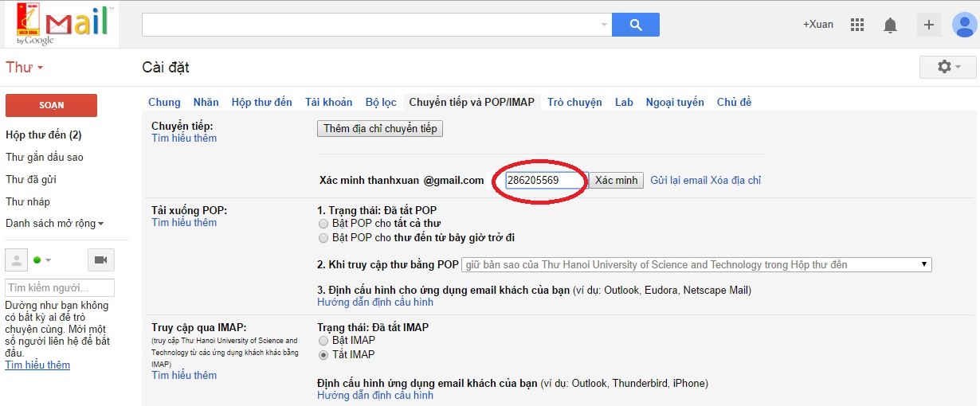The image size is (980, 406).
Task: Click the Xác minh button
Action: coord(616,180)
